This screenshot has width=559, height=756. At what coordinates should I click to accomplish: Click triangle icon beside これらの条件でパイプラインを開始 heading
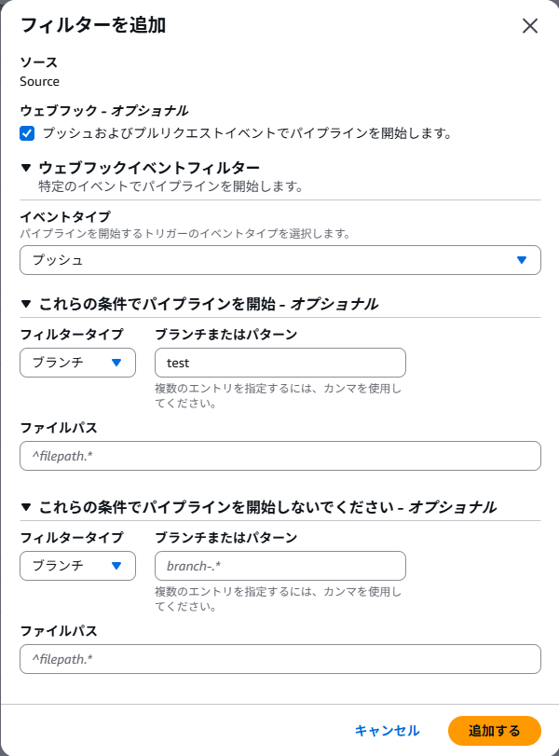tap(26, 304)
